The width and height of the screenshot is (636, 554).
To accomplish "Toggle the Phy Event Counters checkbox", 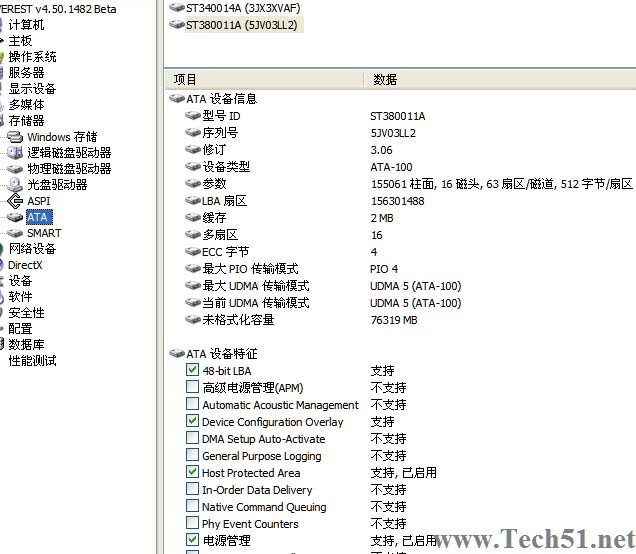I will (x=192, y=523).
